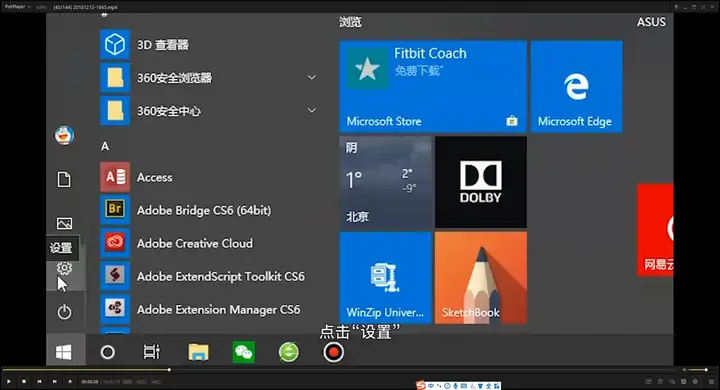Click the letter A group header

(105, 146)
